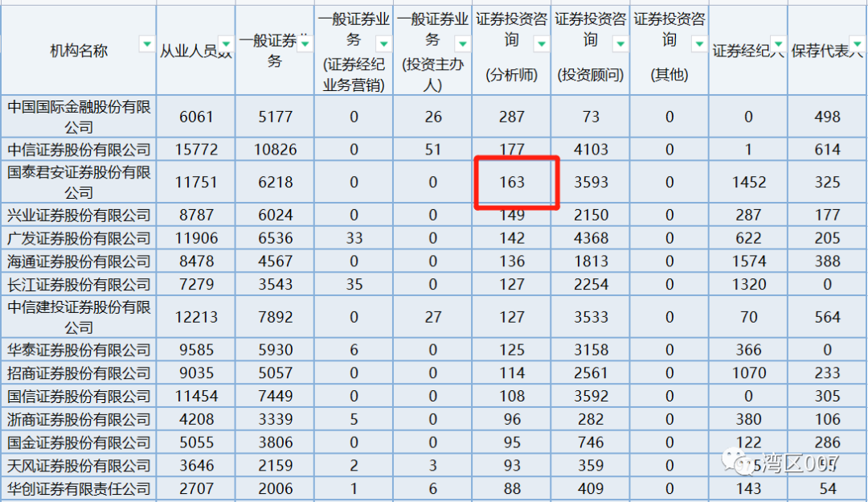Image resolution: width=868 pixels, height=502 pixels.
Task: Click the 4368 investment advisor cell
Action: click(591, 237)
